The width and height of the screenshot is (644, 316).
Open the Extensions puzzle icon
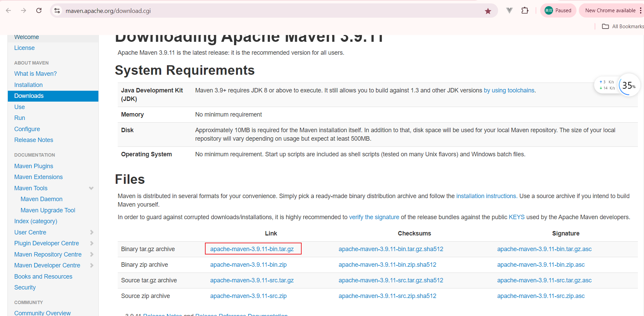tap(525, 11)
